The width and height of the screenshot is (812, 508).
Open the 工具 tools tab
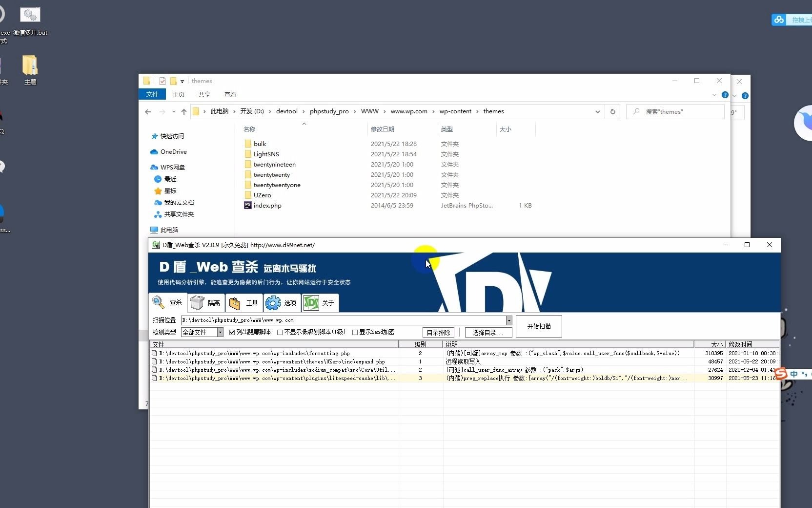[244, 303]
